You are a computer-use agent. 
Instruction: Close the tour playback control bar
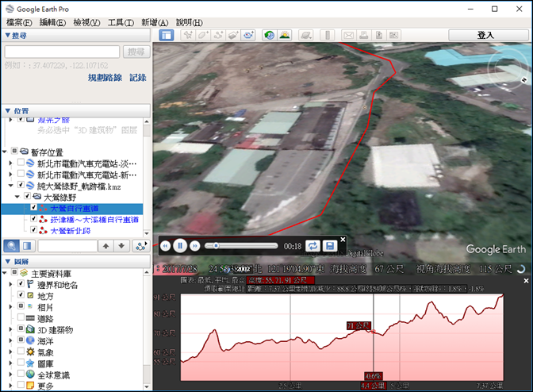pyautogui.click(x=343, y=240)
